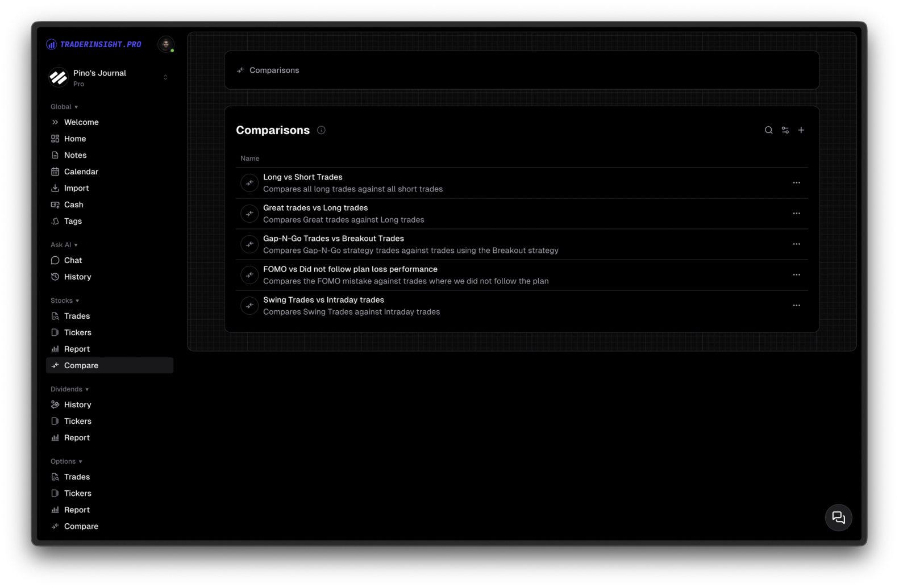This screenshot has height=588, width=899.
Task: Open more options for Long vs Short Trades
Action: point(796,183)
